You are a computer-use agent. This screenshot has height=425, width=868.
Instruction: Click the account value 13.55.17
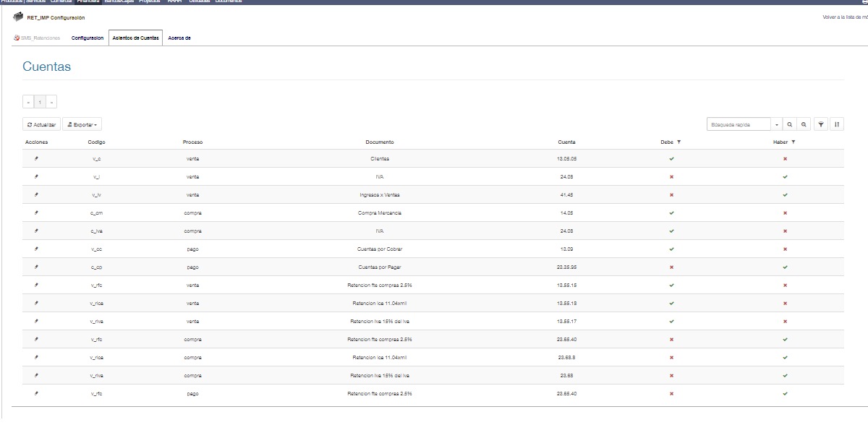(567, 321)
